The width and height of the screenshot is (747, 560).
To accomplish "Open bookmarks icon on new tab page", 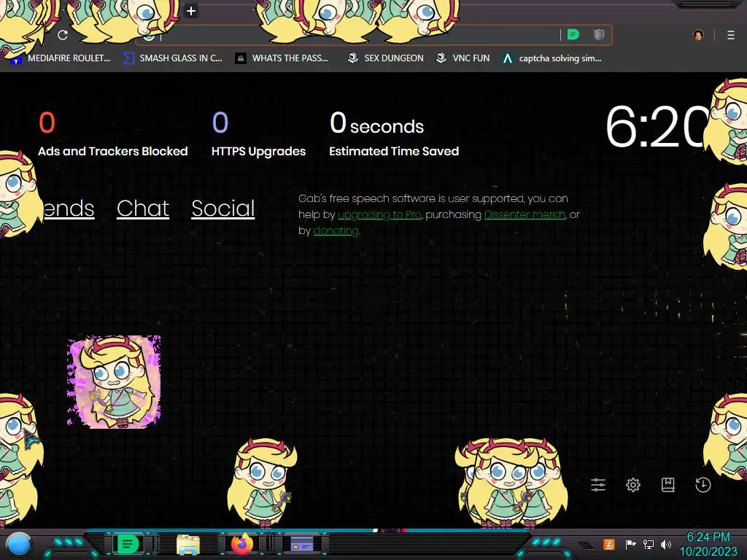I will coord(668,485).
